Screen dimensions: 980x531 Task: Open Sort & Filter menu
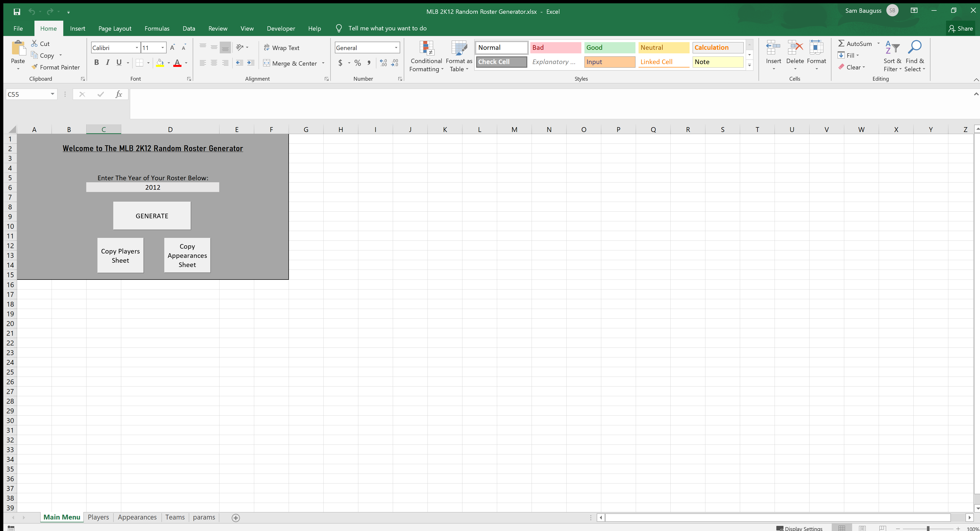tap(892, 56)
